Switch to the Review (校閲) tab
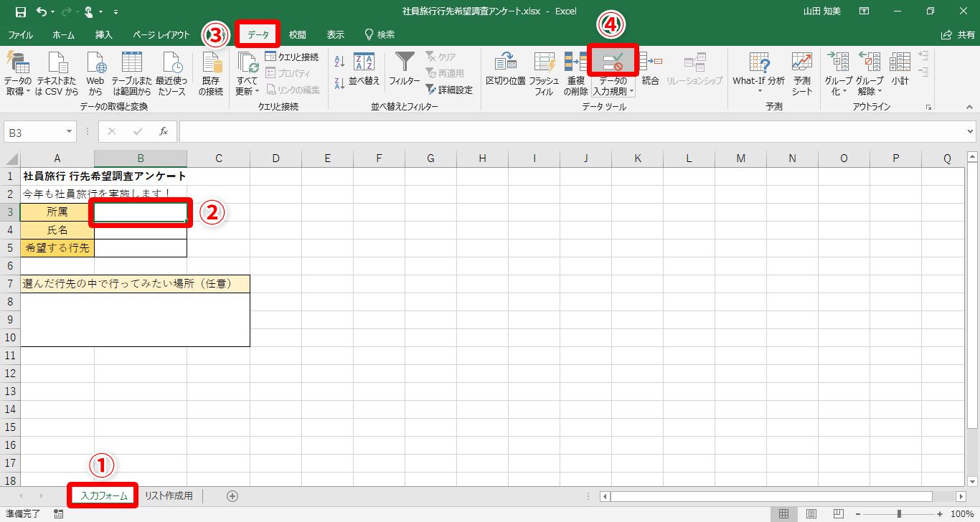The height and width of the screenshot is (522, 980). [x=298, y=34]
